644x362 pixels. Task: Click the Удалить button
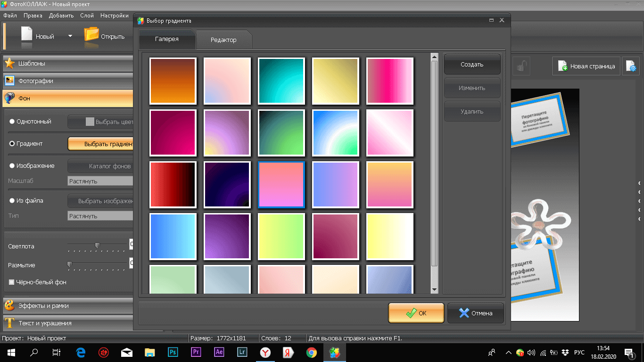pyautogui.click(x=472, y=112)
